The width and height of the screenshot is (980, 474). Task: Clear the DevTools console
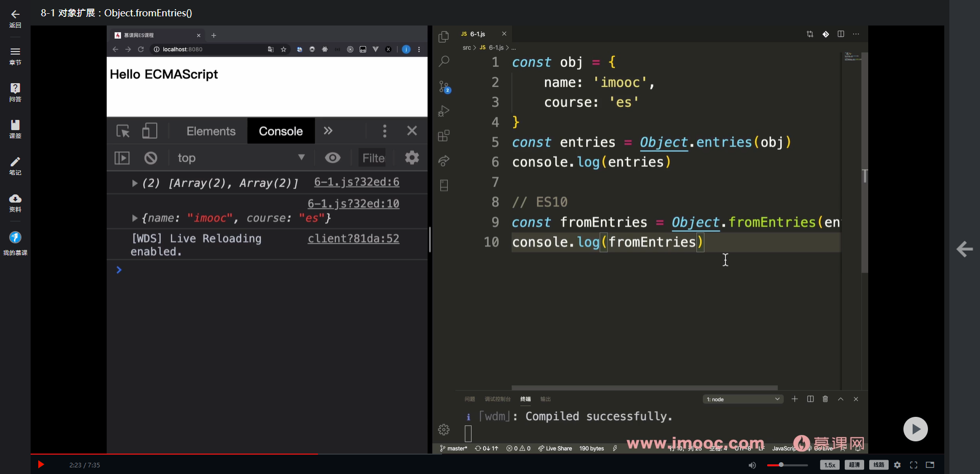pyautogui.click(x=151, y=158)
